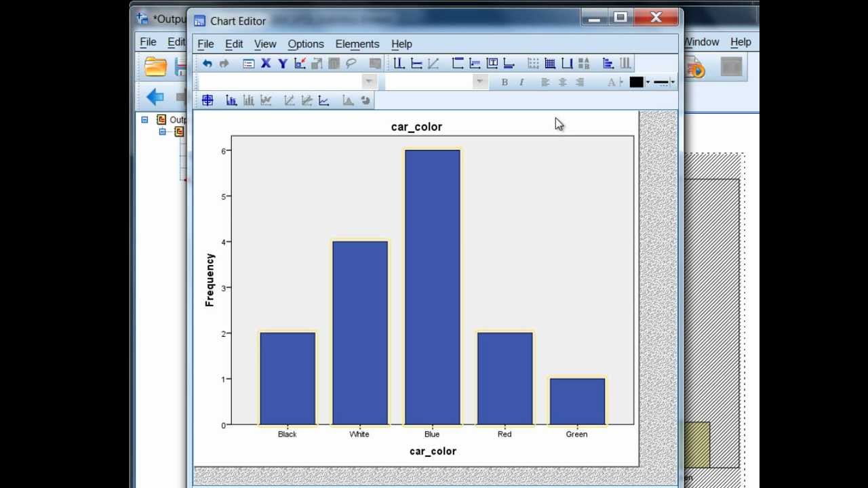868x488 pixels.
Task: Toggle italic text formatting
Action: [521, 82]
